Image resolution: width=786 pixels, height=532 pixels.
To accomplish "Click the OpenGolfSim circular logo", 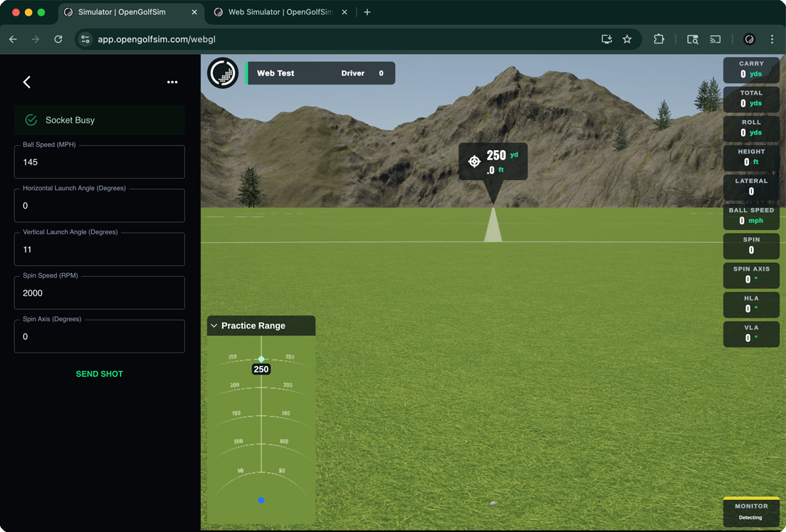I will click(223, 73).
